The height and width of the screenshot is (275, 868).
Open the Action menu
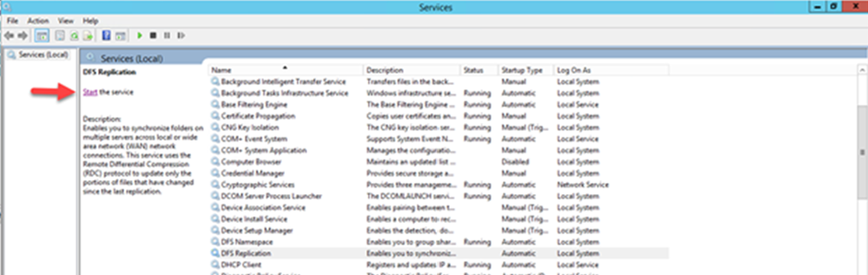click(x=38, y=21)
